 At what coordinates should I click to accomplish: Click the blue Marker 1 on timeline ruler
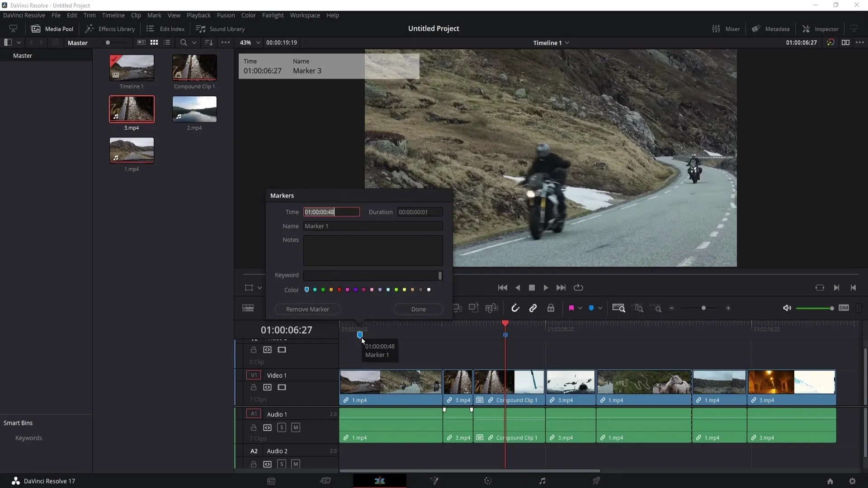click(360, 335)
